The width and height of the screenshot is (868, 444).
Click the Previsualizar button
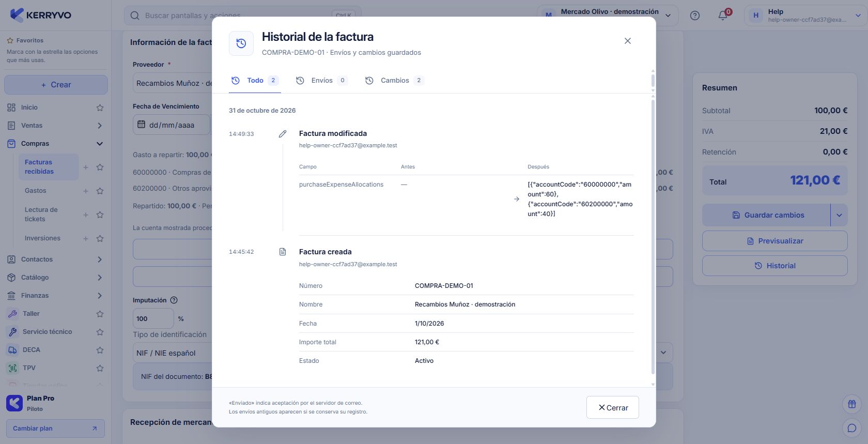(775, 241)
